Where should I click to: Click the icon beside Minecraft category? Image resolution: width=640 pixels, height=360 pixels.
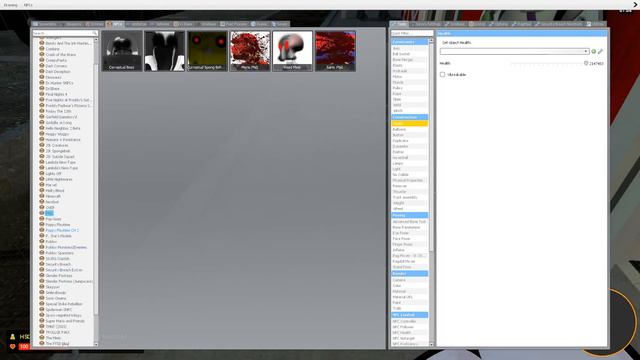pyautogui.click(x=42, y=196)
